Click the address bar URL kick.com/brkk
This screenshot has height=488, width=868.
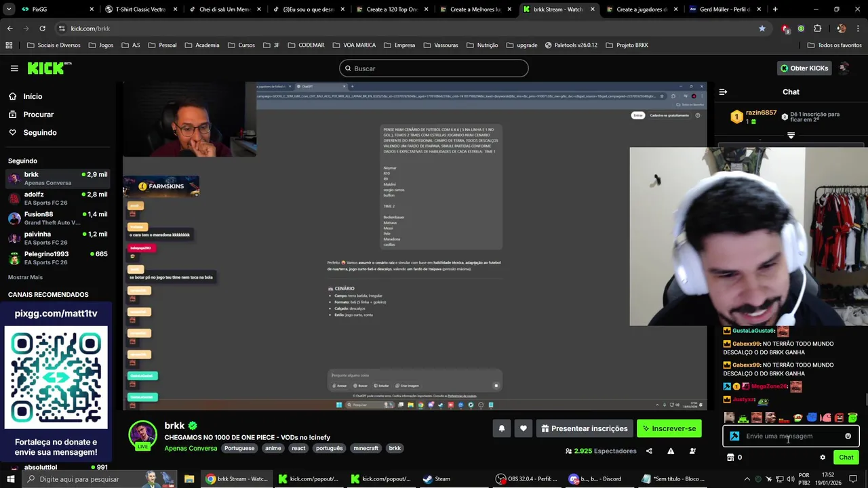point(90,28)
